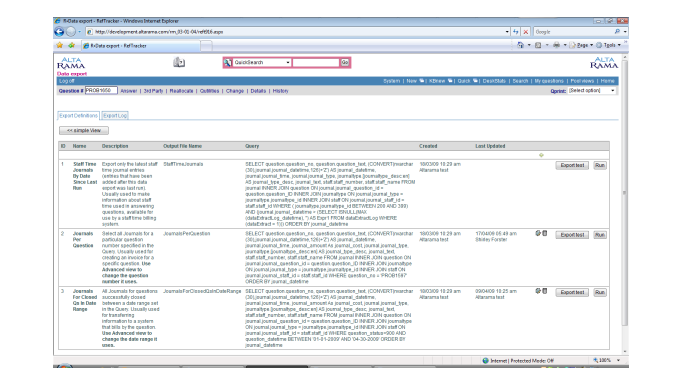
Task: Switch to the Export Definitions tab
Action: point(78,116)
